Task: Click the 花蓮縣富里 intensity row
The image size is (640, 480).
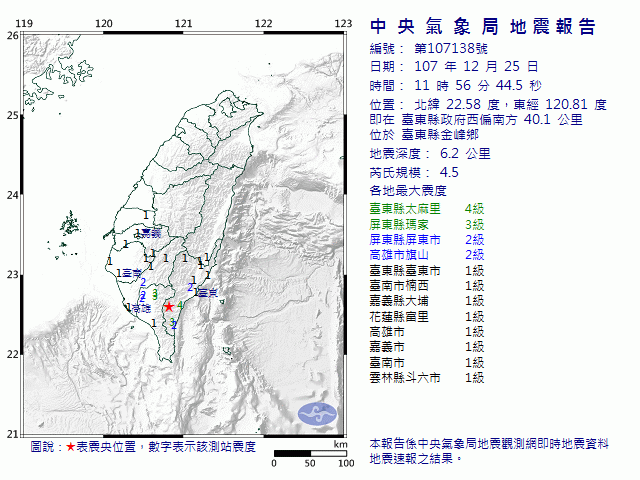Action: click(426, 316)
